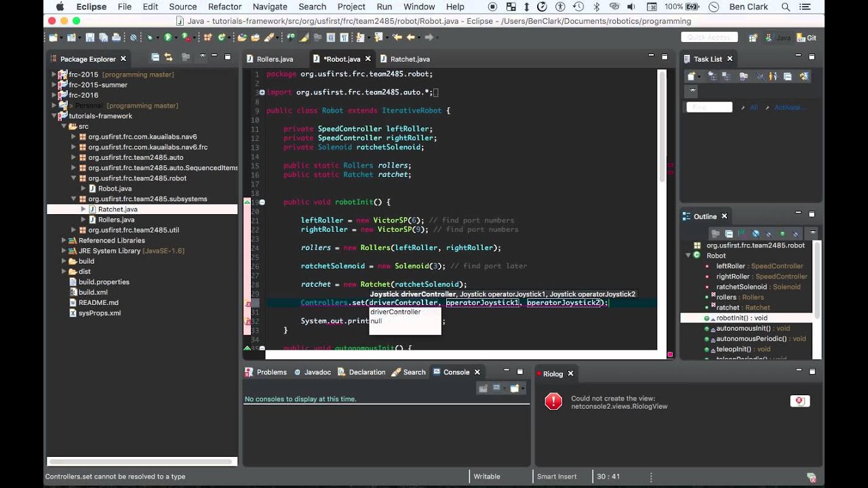Toggle Block Selection Mode in toolbar
Viewport: 868px width, 488px height.
click(x=330, y=37)
